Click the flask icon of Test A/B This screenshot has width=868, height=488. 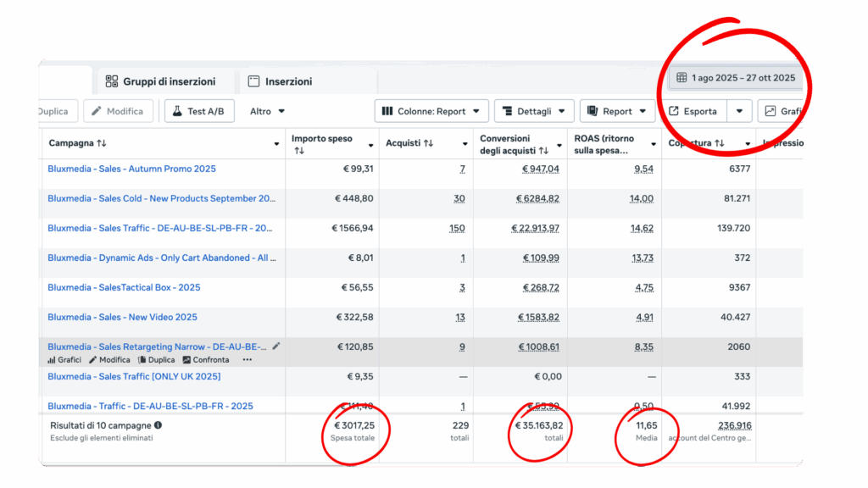coord(177,111)
